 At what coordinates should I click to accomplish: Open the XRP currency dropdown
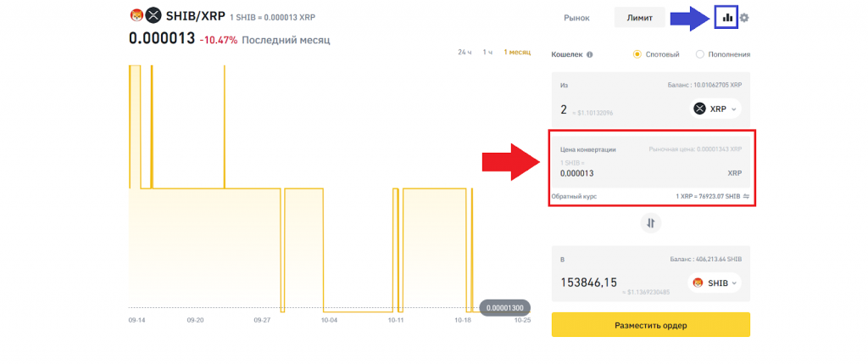coord(715,109)
